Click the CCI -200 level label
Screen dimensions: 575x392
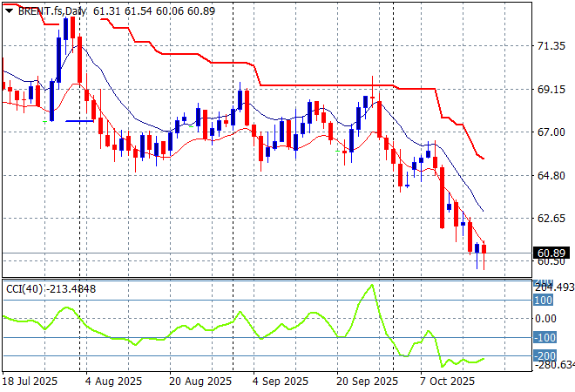pyautogui.click(x=544, y=355)
